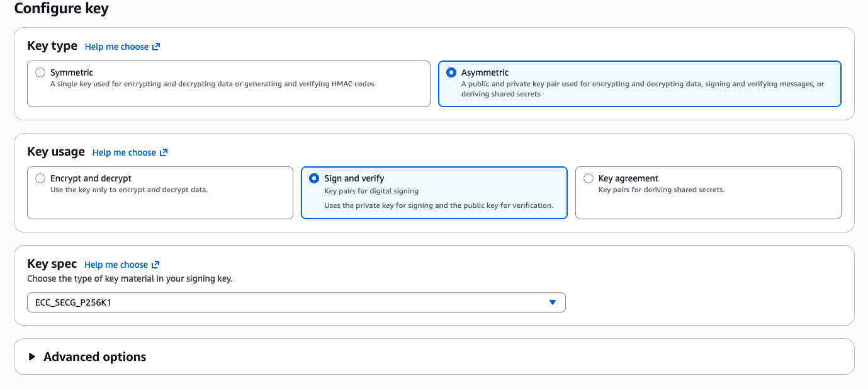Select the Symmetric radio button

point(40,72)
